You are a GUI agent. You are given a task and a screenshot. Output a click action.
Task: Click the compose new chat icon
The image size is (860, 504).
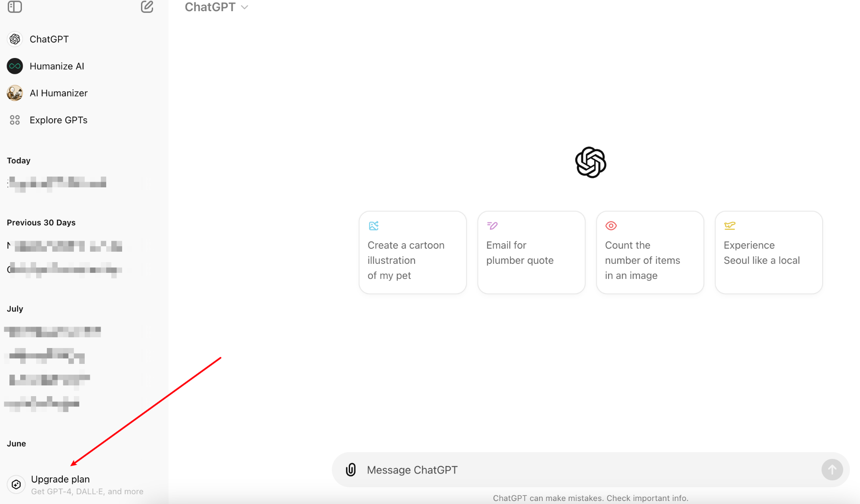click(147, 7)
